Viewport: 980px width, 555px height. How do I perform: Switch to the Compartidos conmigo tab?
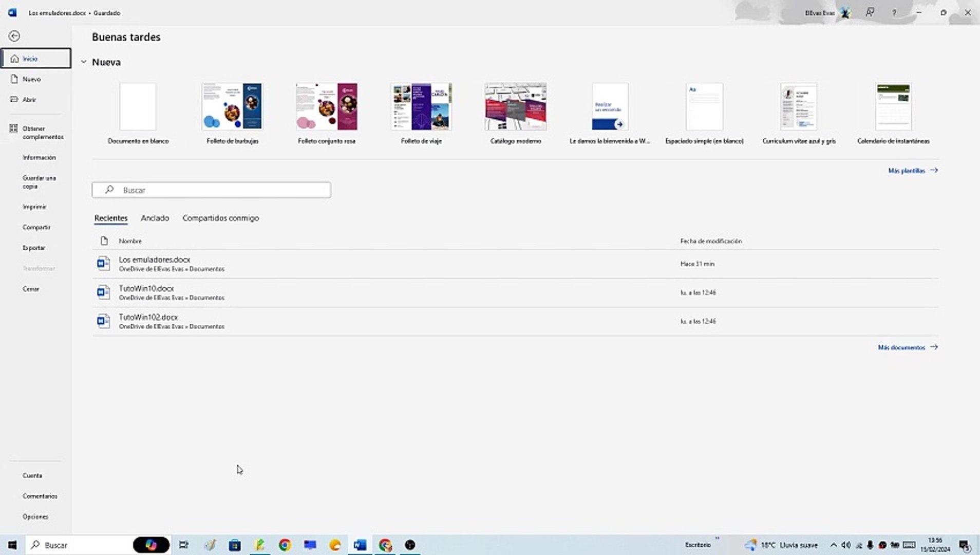(221, 218)
